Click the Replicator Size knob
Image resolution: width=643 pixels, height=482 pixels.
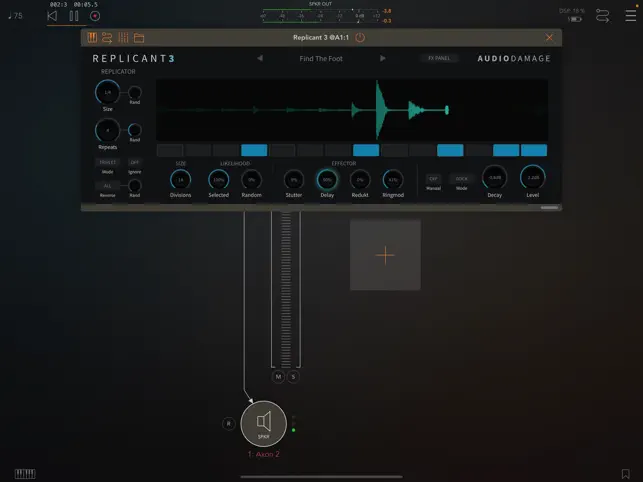pyautogui.click(x=107, y=92)
